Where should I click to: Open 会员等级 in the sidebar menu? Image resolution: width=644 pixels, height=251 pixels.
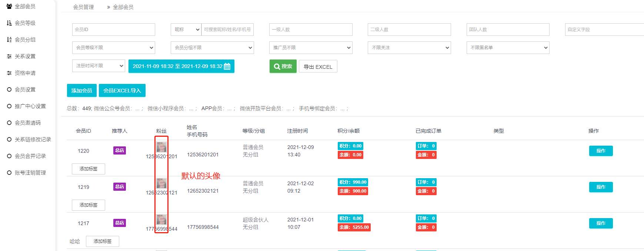[25, 23]
